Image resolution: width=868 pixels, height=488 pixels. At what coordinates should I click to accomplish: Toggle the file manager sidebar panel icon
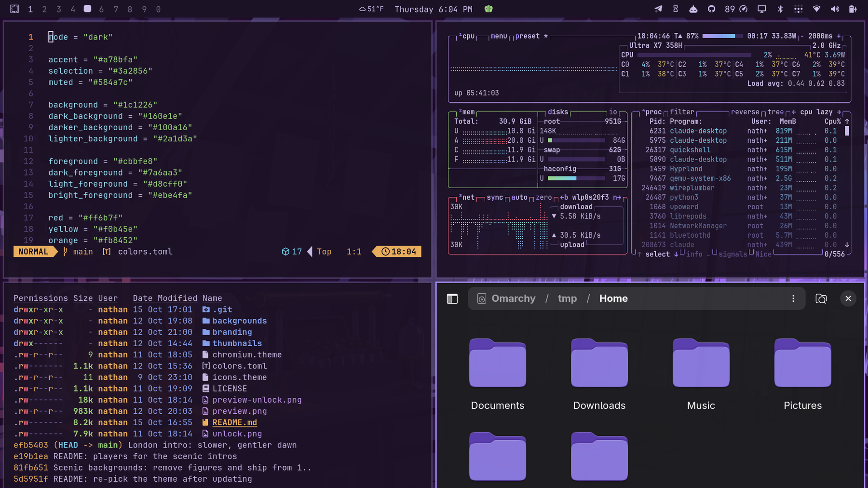[452, 299]
